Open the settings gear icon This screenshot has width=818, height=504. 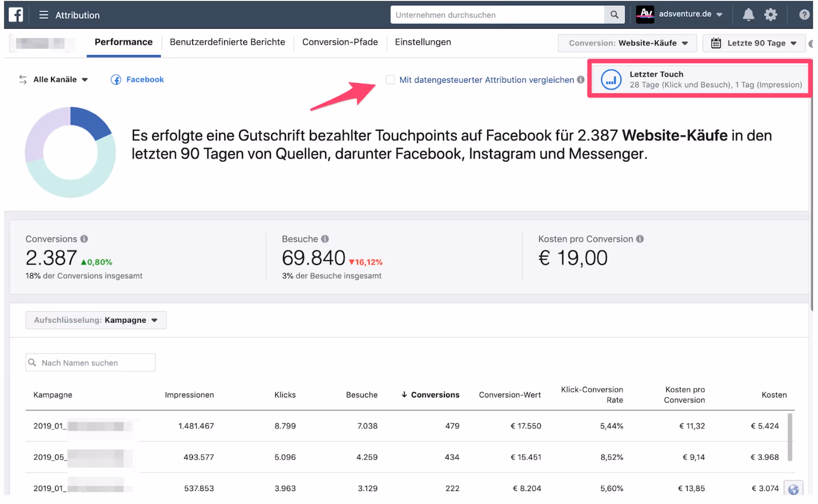771,15
